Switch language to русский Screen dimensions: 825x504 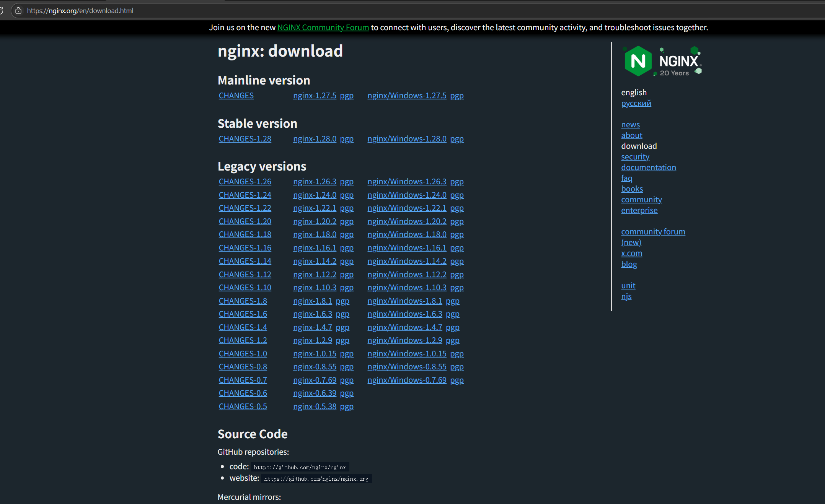pos(636,103)
